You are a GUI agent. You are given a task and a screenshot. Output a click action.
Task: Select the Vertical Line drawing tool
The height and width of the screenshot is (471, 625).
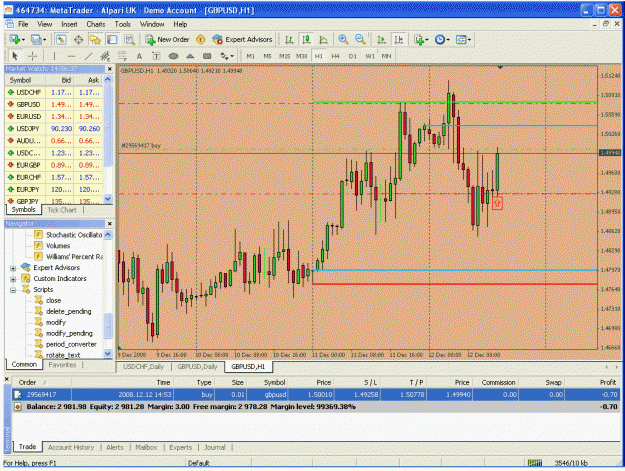point(55,56)
